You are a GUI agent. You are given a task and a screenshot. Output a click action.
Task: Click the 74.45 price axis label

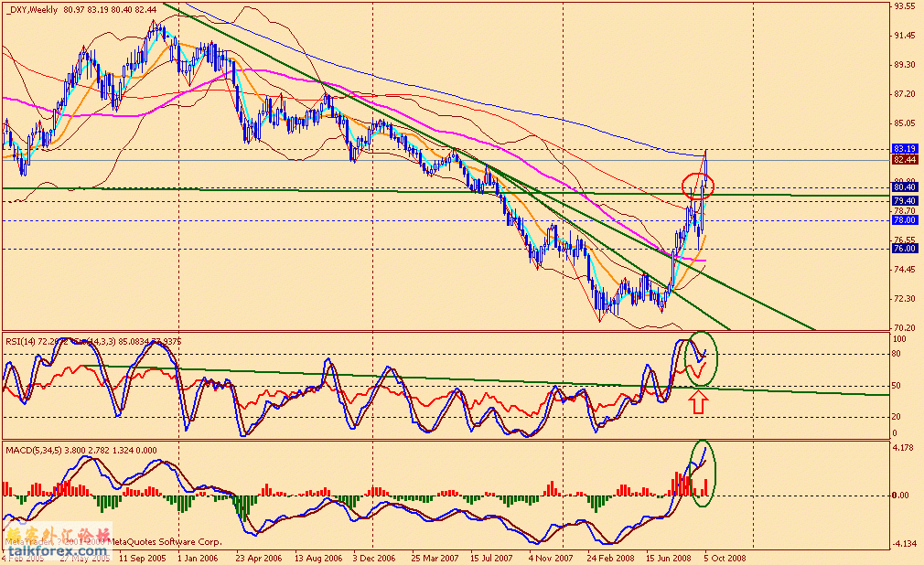click(x=905, y=270)
